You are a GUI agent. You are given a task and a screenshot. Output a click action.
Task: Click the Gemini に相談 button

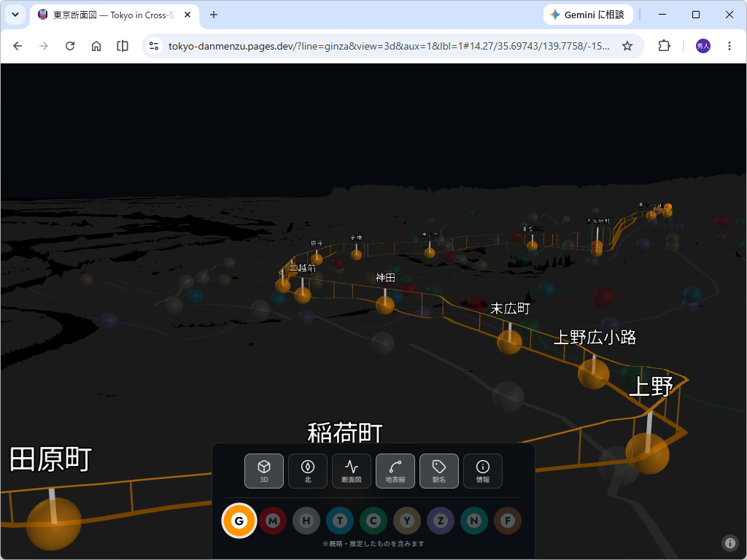[588, 15]
